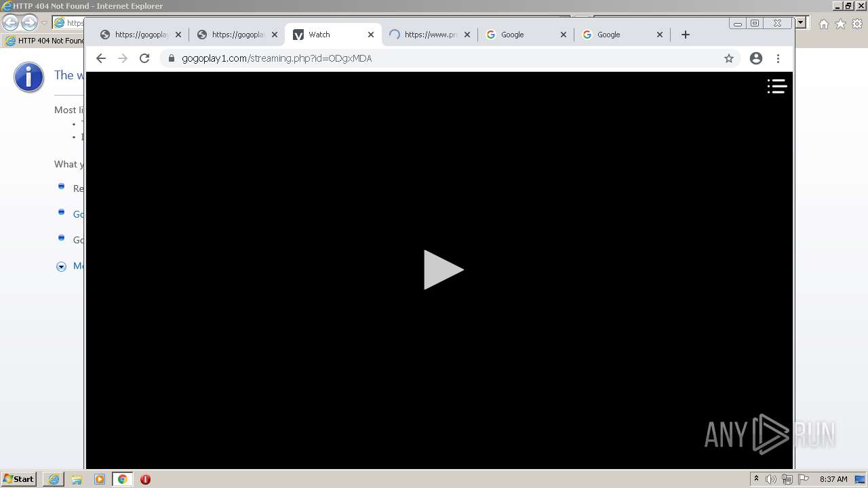
Task: Maximize the Chrome window
Action: coord(755,23)
